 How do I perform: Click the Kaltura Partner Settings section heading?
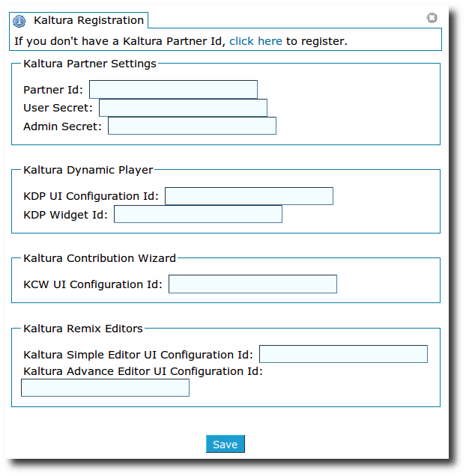pyautogui.click(x=90, y=64)
